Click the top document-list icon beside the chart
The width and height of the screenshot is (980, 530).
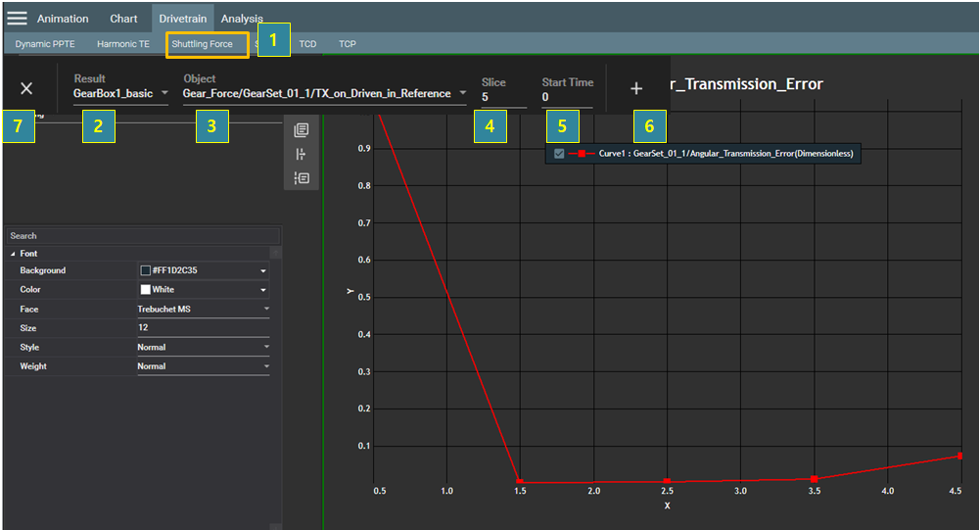302,130
